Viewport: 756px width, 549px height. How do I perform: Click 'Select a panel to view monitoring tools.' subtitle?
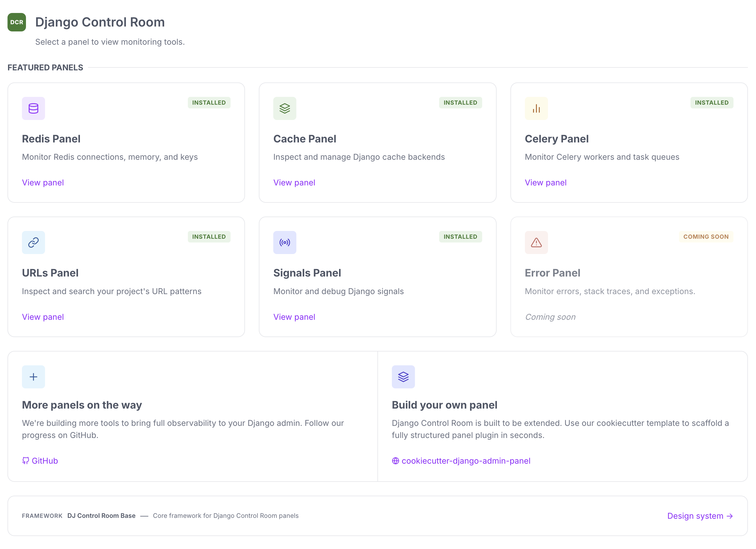tap(110, 42)
